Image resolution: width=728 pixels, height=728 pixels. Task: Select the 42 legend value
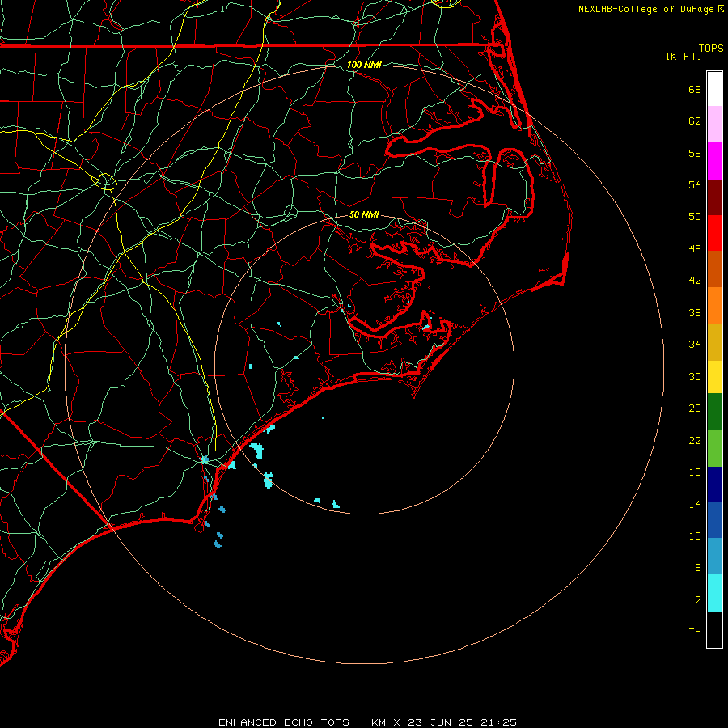coord(695,281)
